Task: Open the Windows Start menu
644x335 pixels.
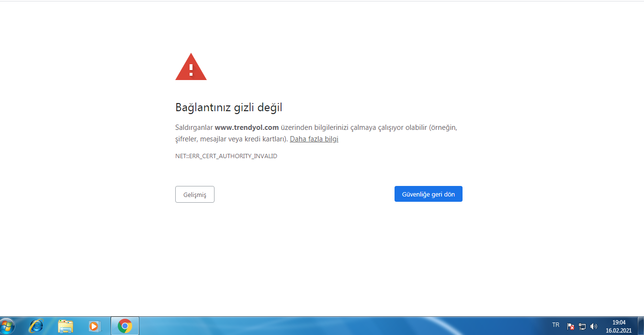Action: click(x=8, y=326)
